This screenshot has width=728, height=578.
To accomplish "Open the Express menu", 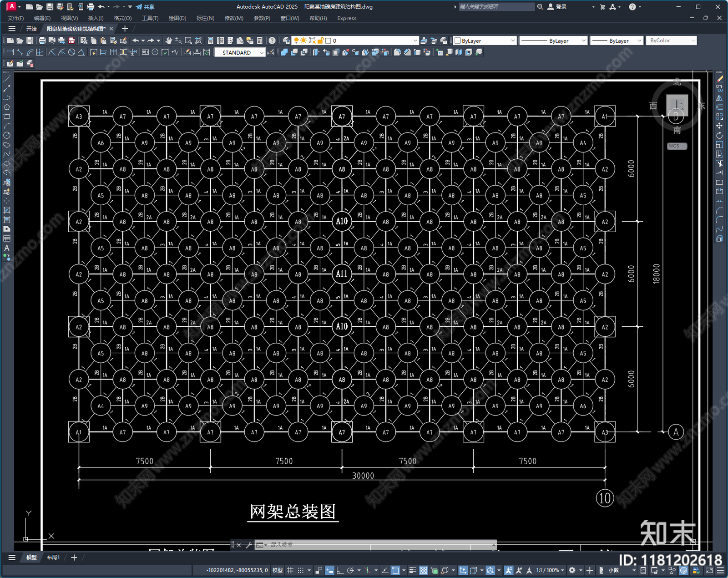I will coord(347,18).
